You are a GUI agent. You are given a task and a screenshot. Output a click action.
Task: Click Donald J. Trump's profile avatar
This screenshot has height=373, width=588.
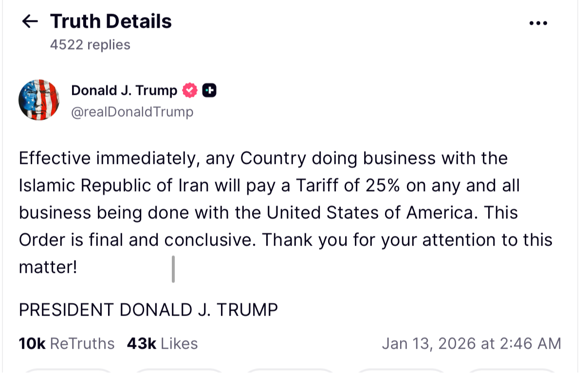pyautogui.click(x=39, y=100)
